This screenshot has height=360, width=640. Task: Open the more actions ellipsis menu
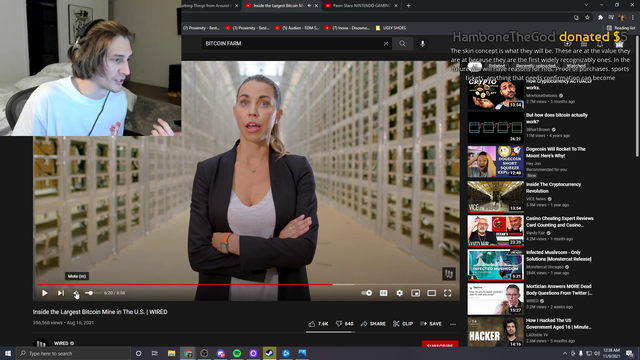tap(453, 324)
